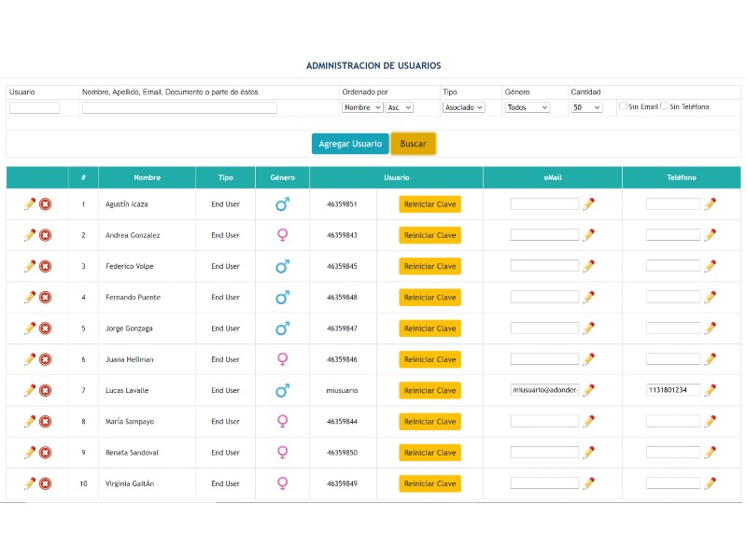The image size is (747, 560).
Task: Expand the Asc sort order dropdown
Action: (x=399, y=107)
